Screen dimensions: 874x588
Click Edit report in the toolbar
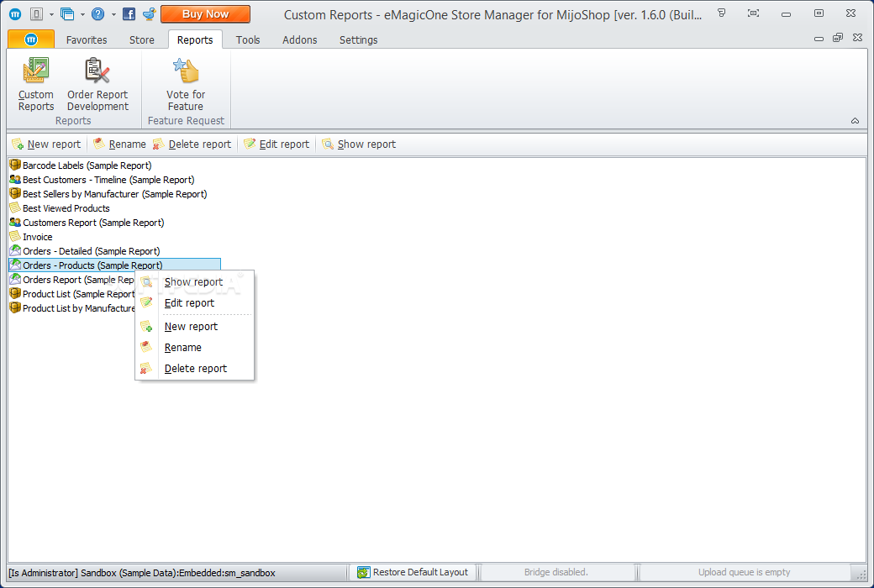(x=276, y=144)
